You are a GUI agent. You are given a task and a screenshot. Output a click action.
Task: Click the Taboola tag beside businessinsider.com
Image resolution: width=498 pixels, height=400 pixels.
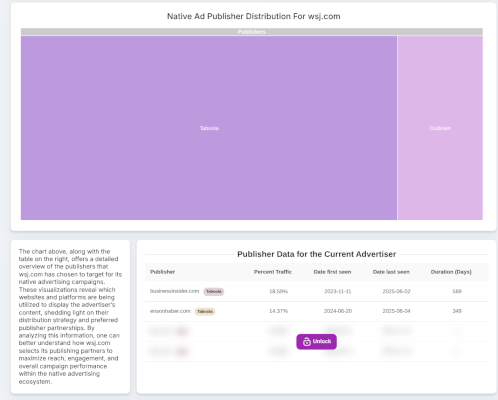point(214,292)
